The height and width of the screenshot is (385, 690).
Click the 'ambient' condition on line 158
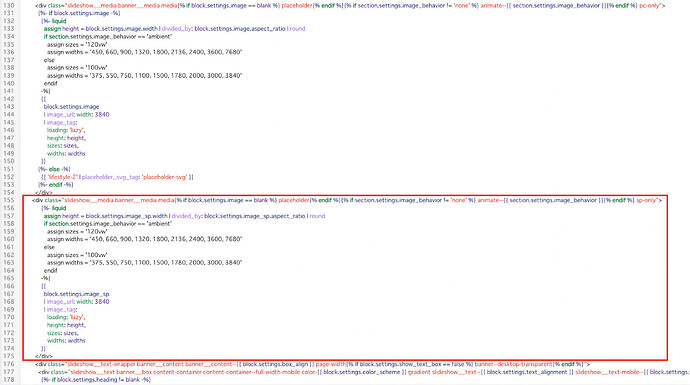(x=108, y=224)
